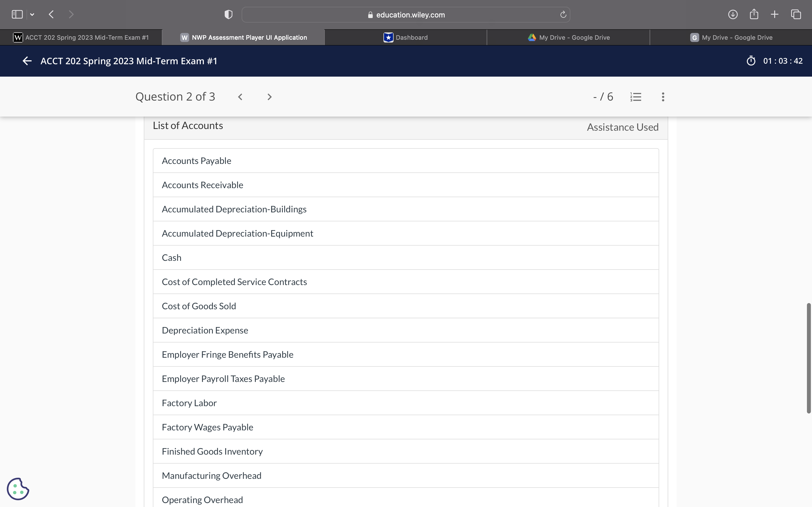Open first My Drive Google Drive tab

(x=568, y=37)
